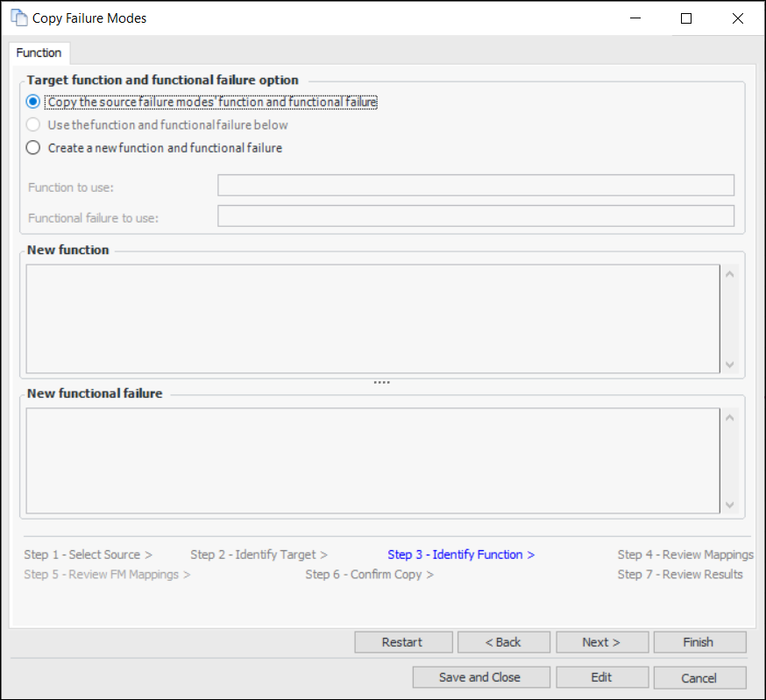
Task: Minimize the Copy Failure Modes window
Action: tap(635, 18)
